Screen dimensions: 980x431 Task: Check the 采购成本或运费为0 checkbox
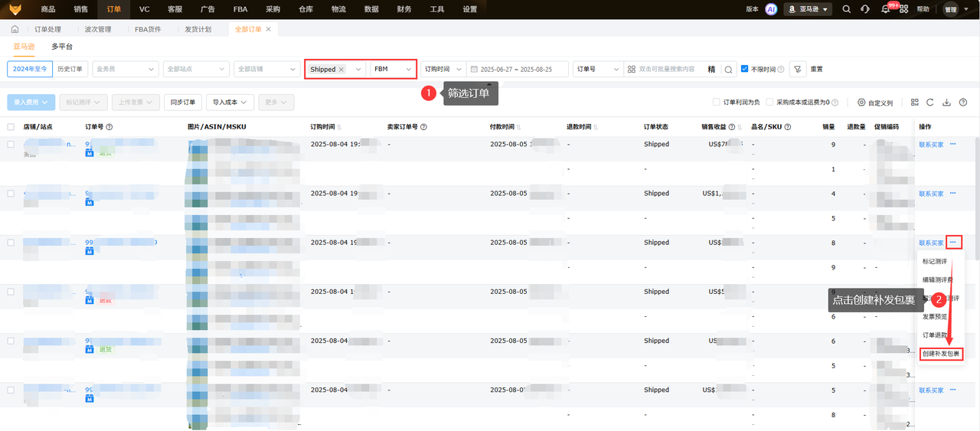(x=769, y=102)
